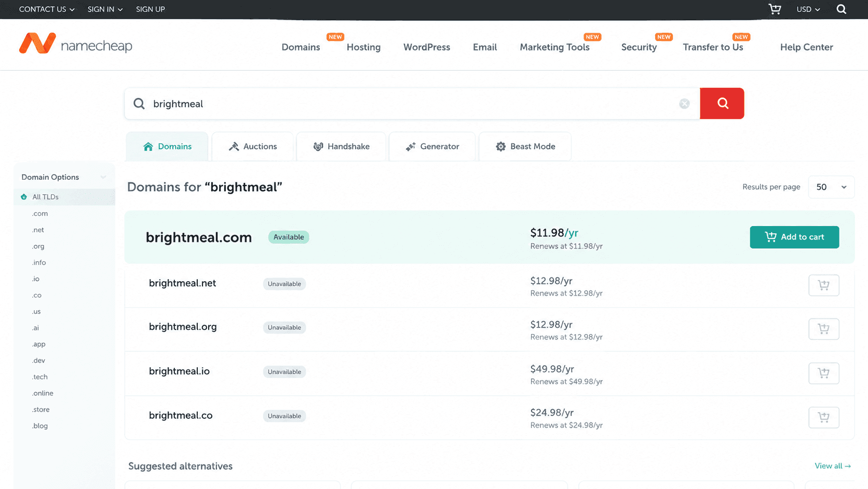Open the Handshake tab
The height and width of the screenshot is (489, 868).
click(x=341, y=147)
